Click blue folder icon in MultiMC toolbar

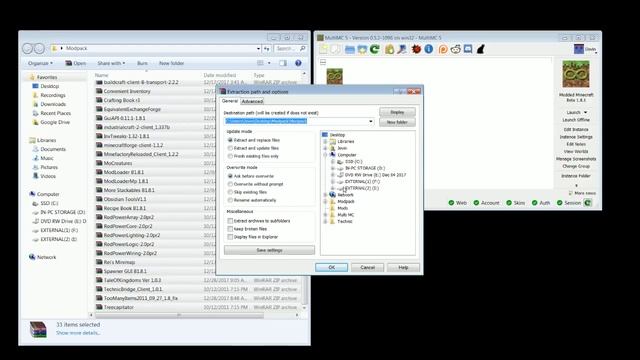pos(350,49)
